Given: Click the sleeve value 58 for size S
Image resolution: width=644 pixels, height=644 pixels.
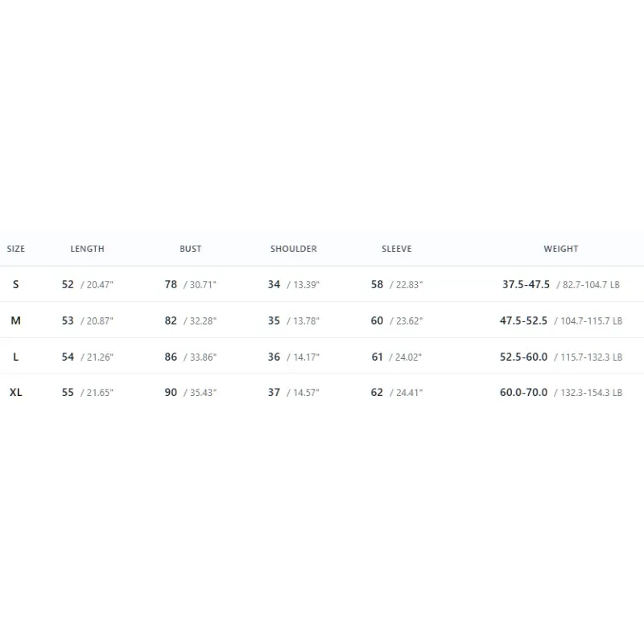Looking at the screenshot, I should tap(377, 284).
